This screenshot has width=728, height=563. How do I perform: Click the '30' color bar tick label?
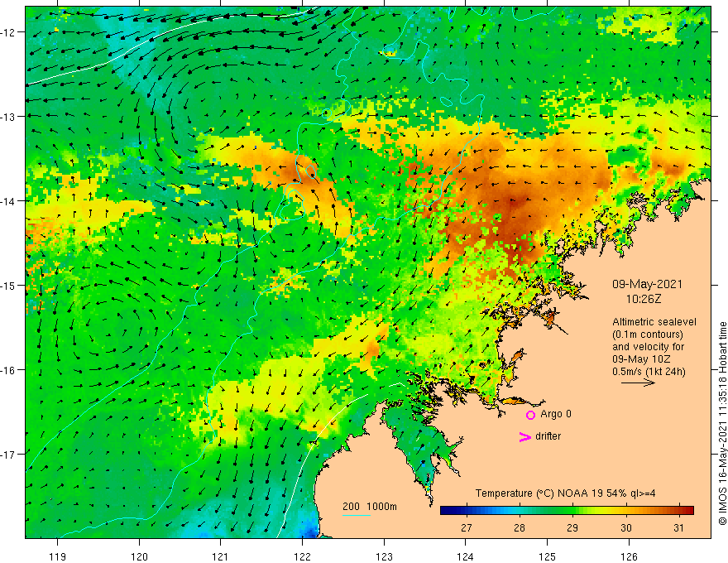pyautogui.click(x=626, y=527)
